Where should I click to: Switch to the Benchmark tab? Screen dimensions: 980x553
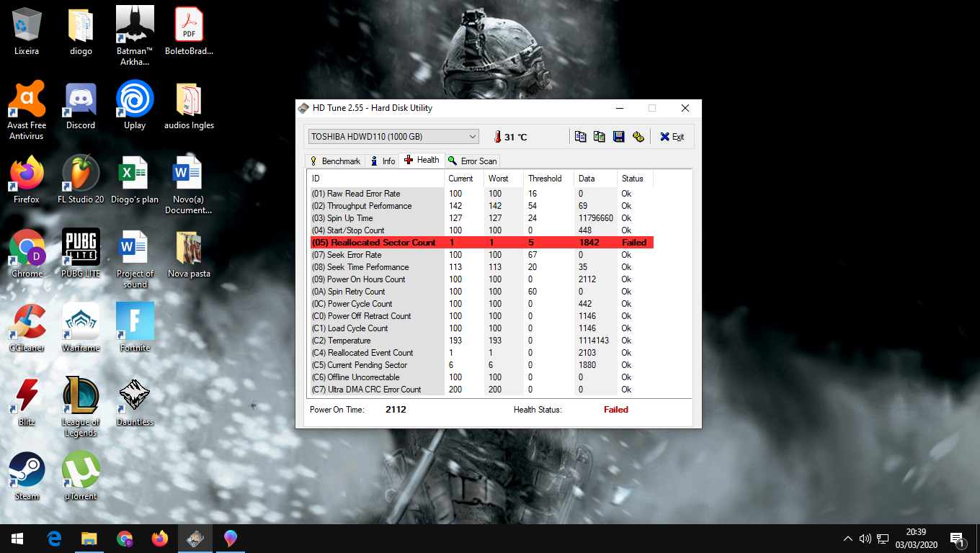[x=334, y=161]
